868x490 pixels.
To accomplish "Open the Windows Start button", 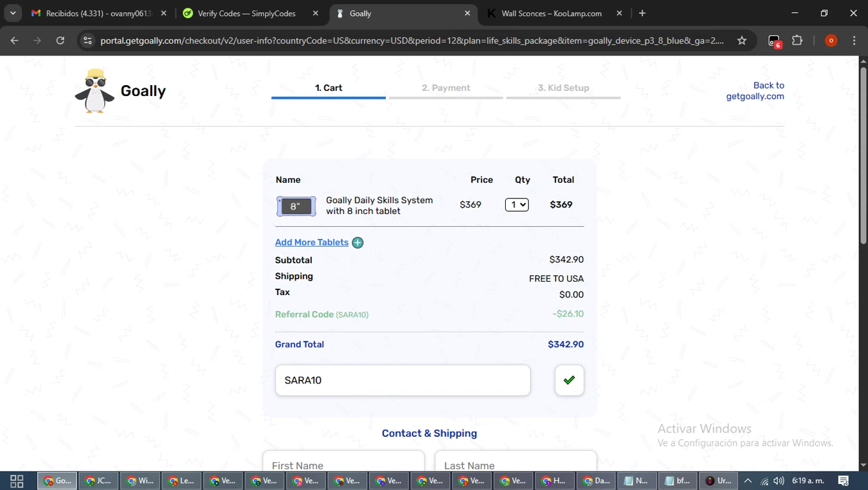I will click(x=17, y=481).
